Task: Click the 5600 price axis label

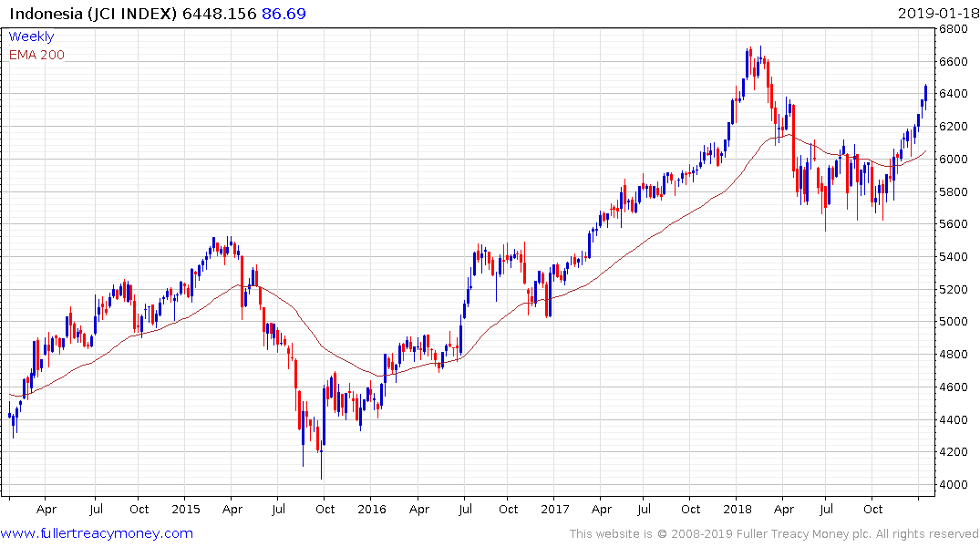Action: click(954, 223)
